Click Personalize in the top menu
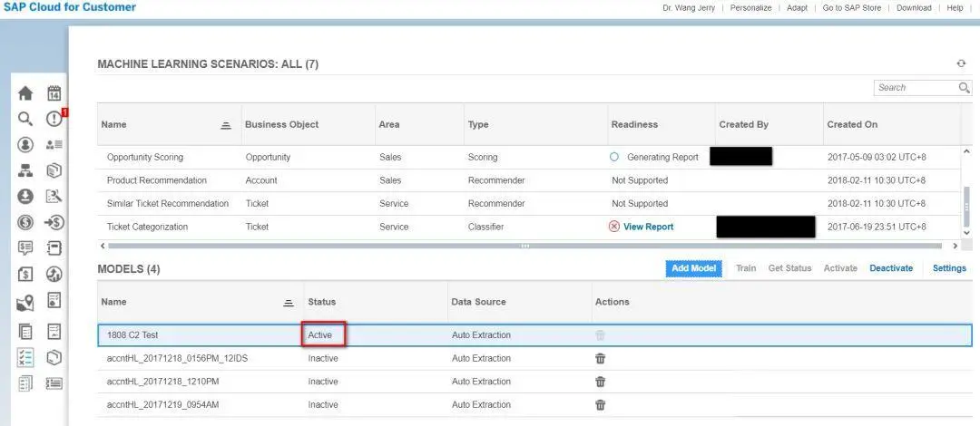This screenshot has width=980, height=426. [750, 8]
